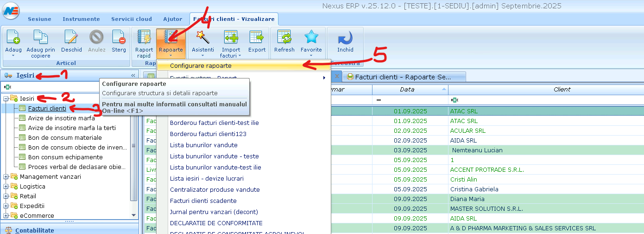Choose Jurnal pentru vanzari (decont) report
Screen dimensions: 644x234
208,212
